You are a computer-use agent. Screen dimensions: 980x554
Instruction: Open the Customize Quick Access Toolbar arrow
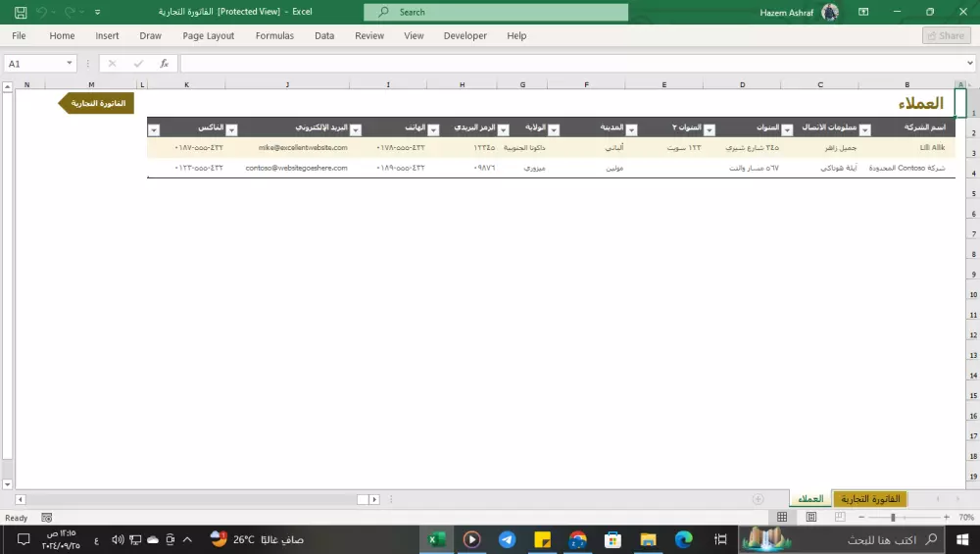97,12
